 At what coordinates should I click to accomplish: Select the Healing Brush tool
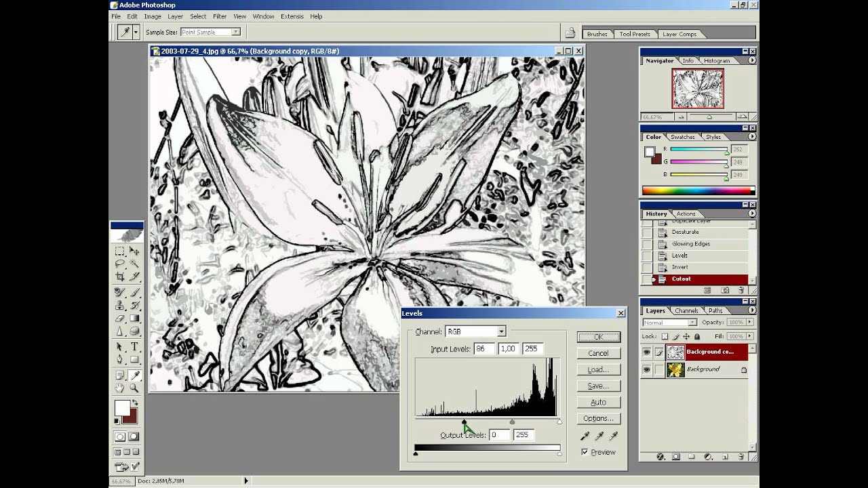point(120,292)
